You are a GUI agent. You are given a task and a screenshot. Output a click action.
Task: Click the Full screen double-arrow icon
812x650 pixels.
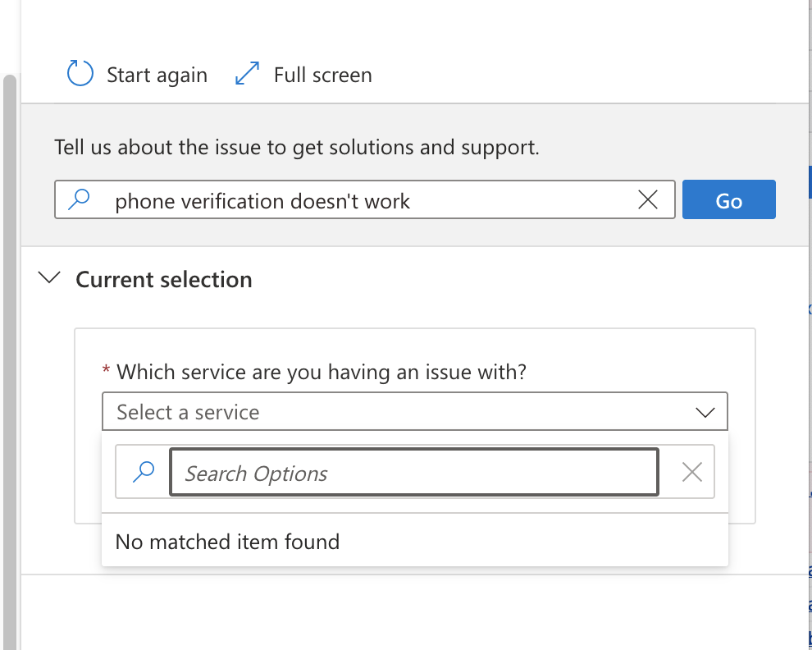tap(247, 75)
